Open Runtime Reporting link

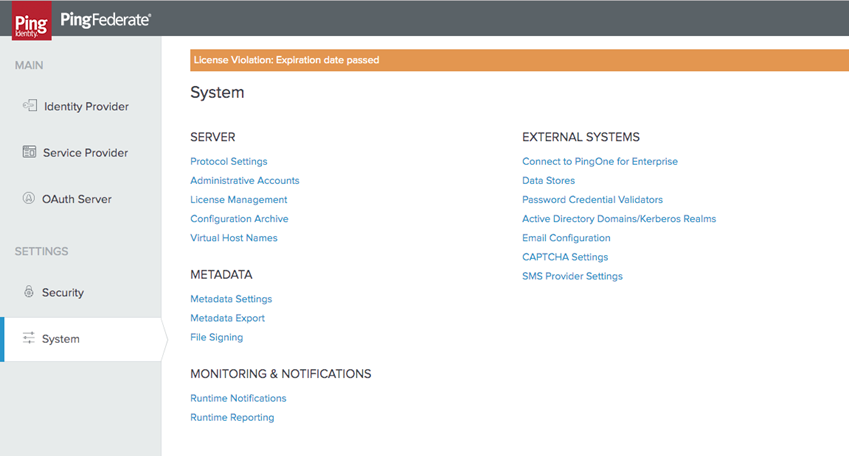tap(232, 418)
